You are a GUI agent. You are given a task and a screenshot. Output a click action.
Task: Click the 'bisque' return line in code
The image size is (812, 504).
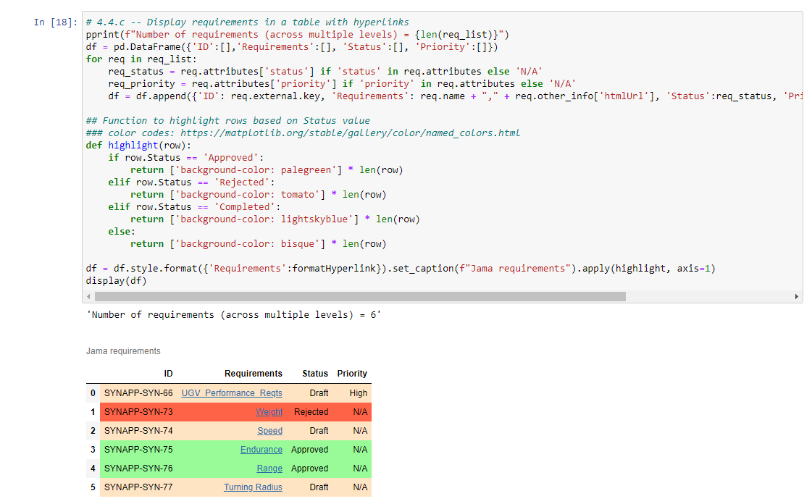[x=259, y=244]
